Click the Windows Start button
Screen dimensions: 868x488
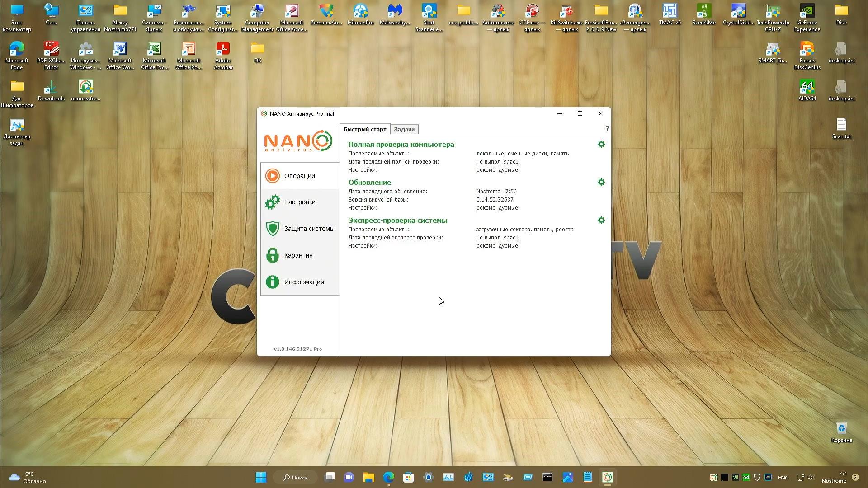coord(261,477)
